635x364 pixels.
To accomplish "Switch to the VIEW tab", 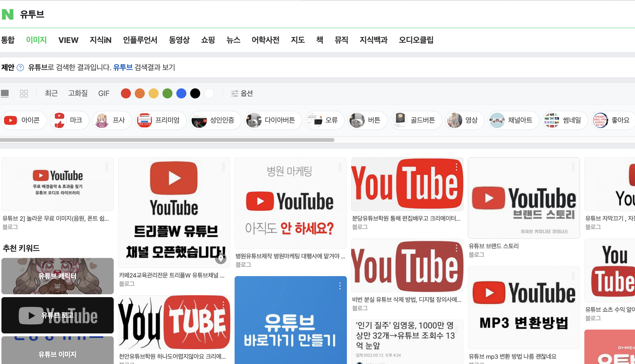I will [x=68, y=40].
